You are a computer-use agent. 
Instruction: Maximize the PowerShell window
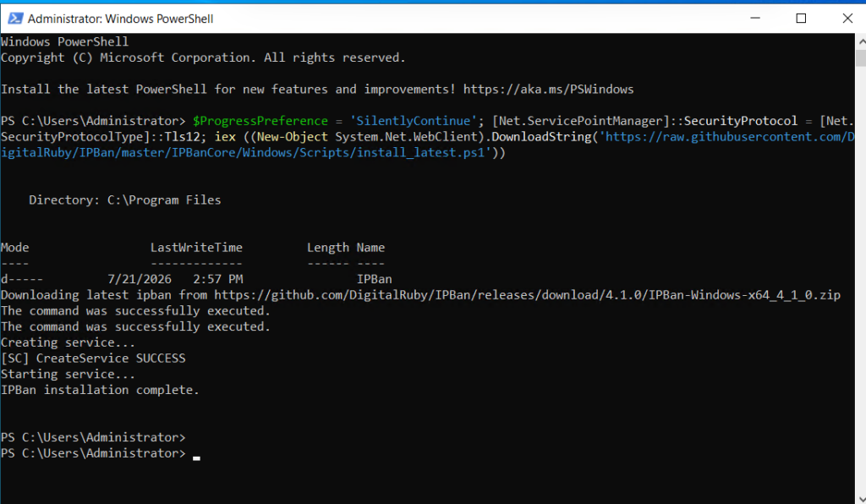pyautogui.click(x=801, y=19)
